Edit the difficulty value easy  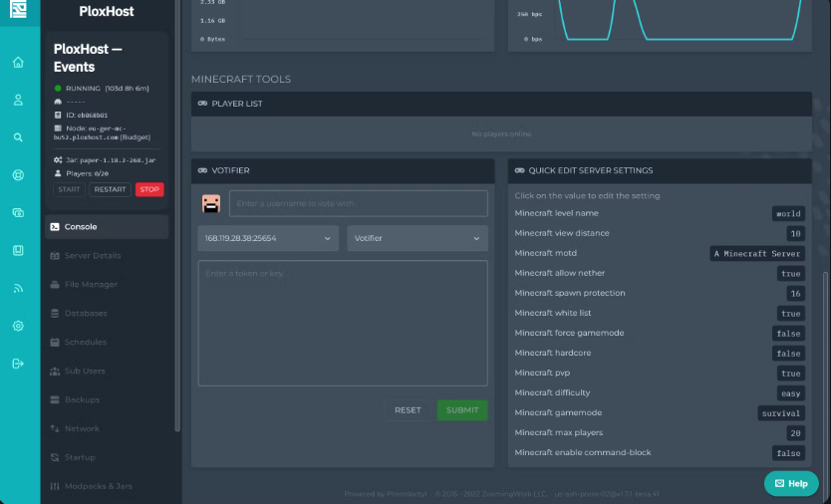tap(791, 393)
